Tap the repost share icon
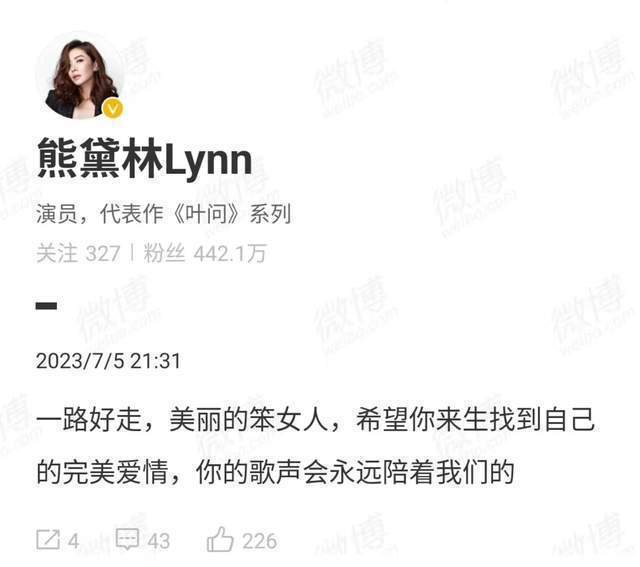The image size is (640, 567). (x=48, y=540)
